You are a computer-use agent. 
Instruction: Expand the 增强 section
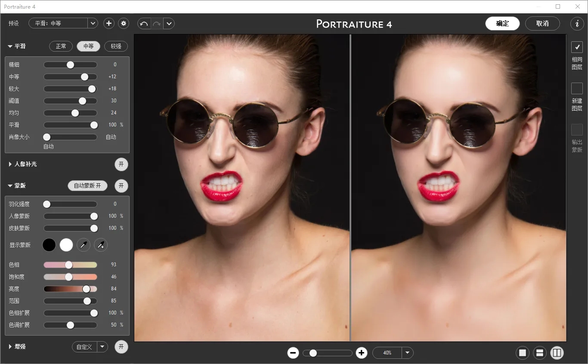click(11, 347)
